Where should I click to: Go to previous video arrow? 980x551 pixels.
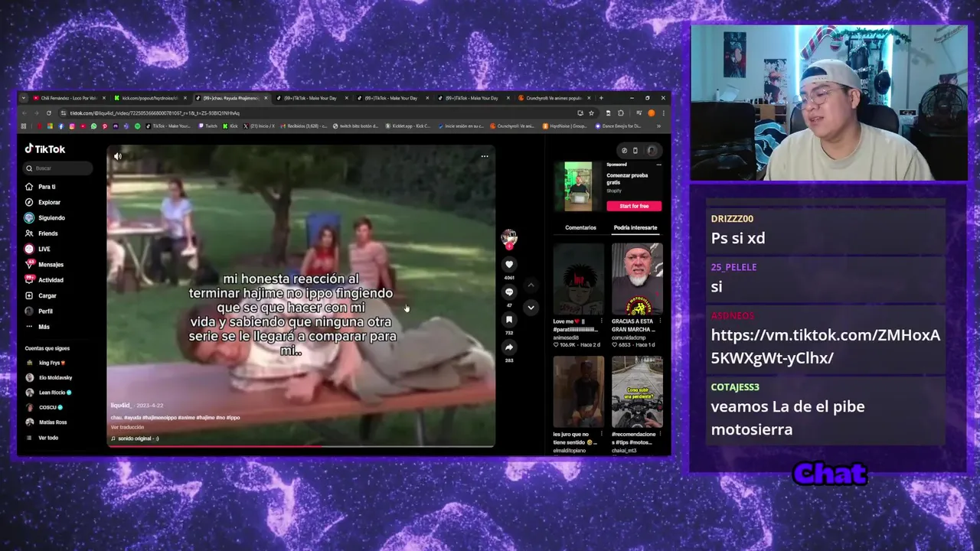pyautogui.click(x=531, y=285)
